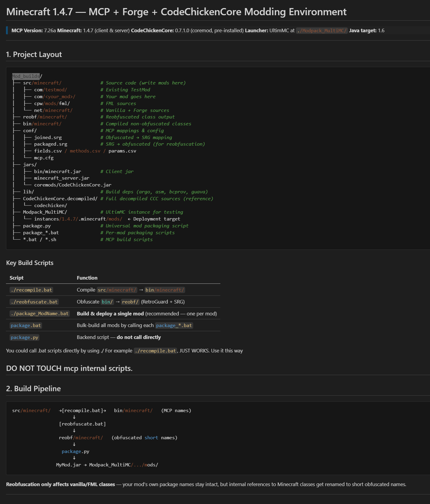The width and height of the screenshot is (430, 504).
Task: Click 'src/minecraft/' code tag in Compile row
Action: tap(117, 290)
